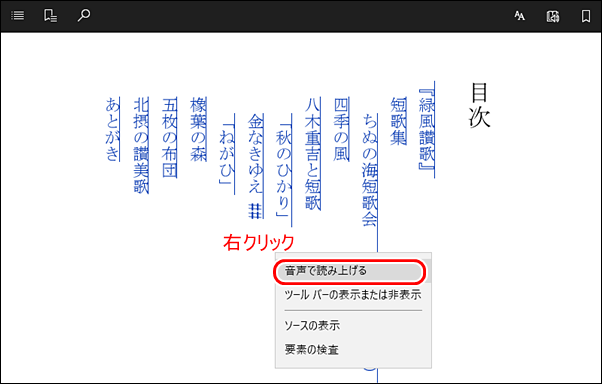
Task: Go to ちぬの海短歌会 chapter
Action: click(x=370, y=170)
